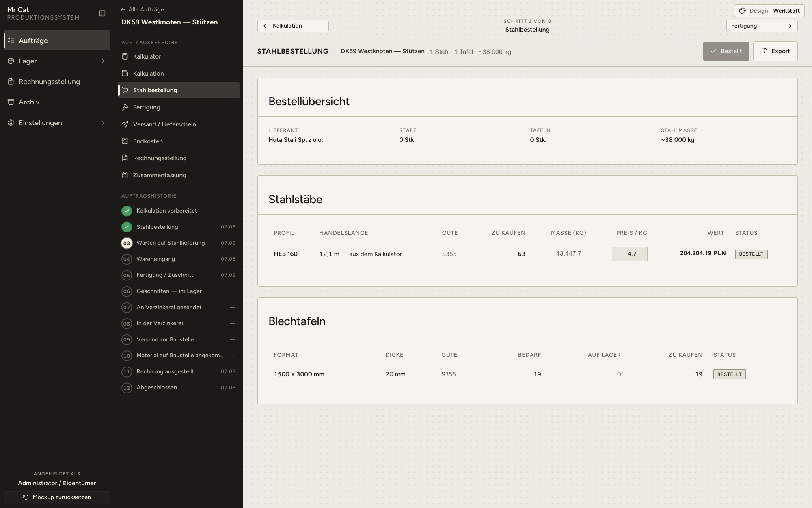Viewport: 812px width, 508px height.
Task: Open the Endkosten section
Action: tap(179, 141)
